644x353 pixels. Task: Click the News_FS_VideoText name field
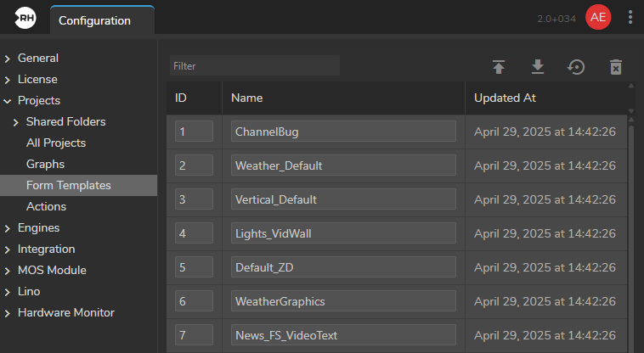click(x=343, y=335)
